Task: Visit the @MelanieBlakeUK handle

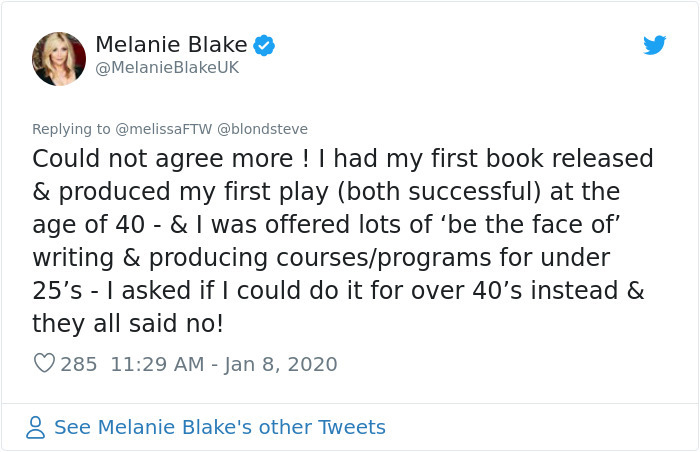Action: point(167,68)
